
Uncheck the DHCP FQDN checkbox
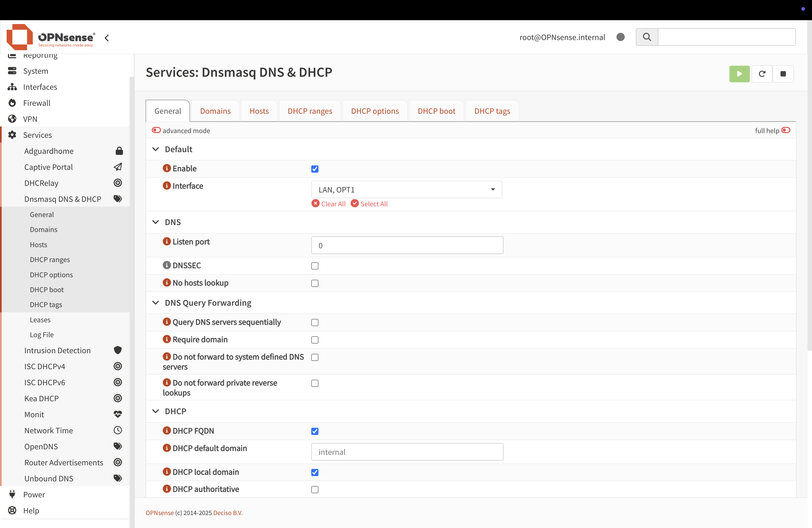315,431
